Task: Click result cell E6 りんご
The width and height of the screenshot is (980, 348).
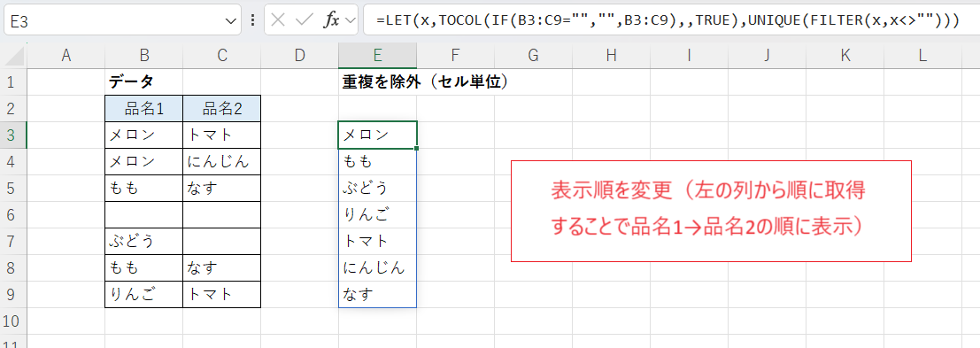Action: click(x=377, y=214)
